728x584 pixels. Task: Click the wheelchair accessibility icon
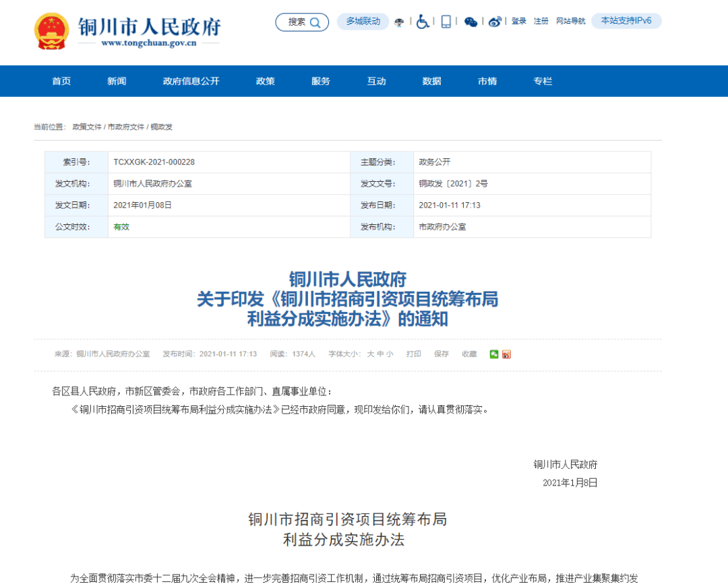[423, 22]
